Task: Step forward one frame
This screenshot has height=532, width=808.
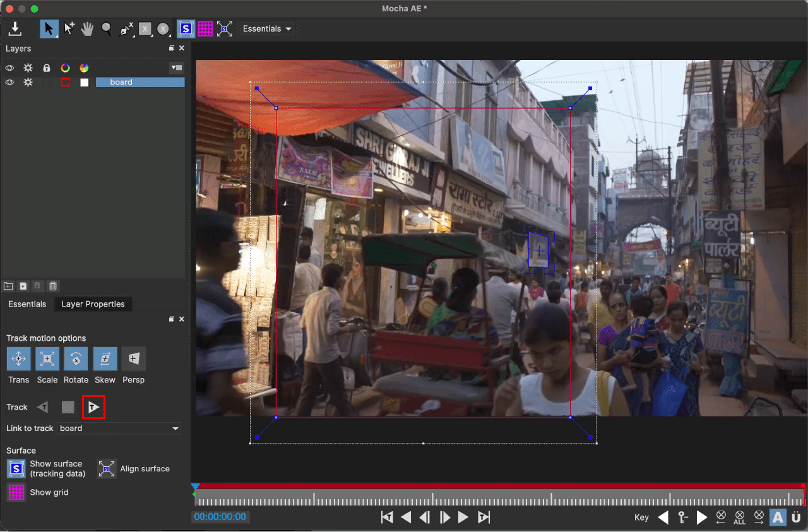Action: (x=445, y=517)
